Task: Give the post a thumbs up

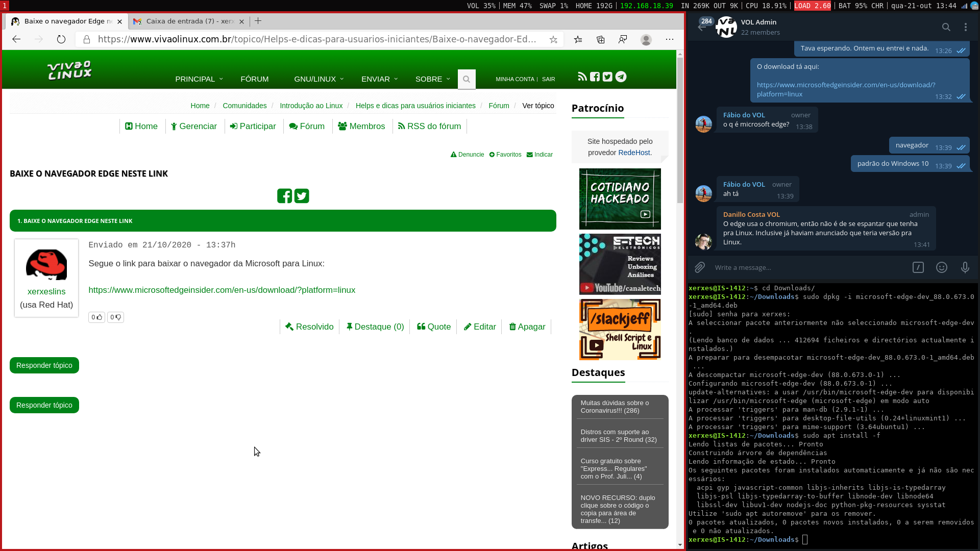Action: pyautogui.click(x=96, y=317)
